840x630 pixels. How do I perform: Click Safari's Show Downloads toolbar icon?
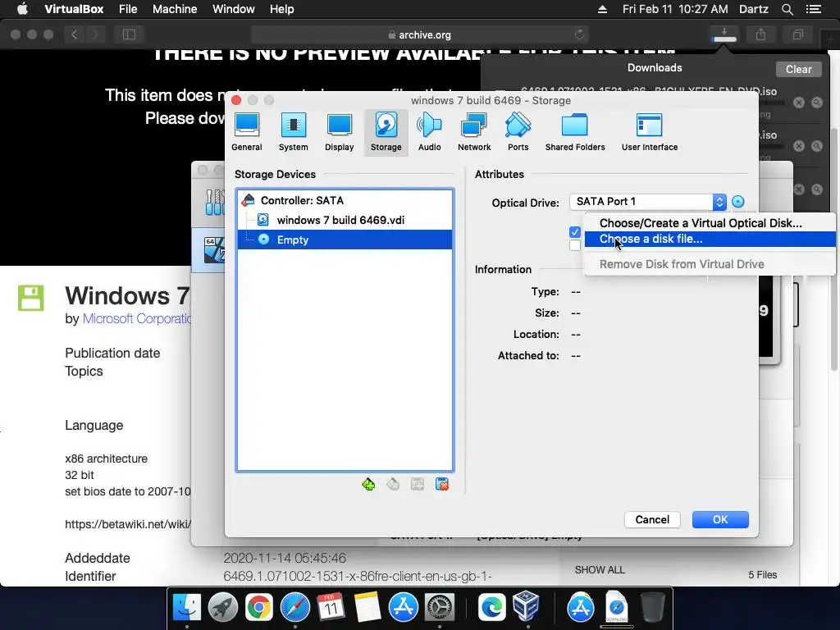click(x=724, y=34)
